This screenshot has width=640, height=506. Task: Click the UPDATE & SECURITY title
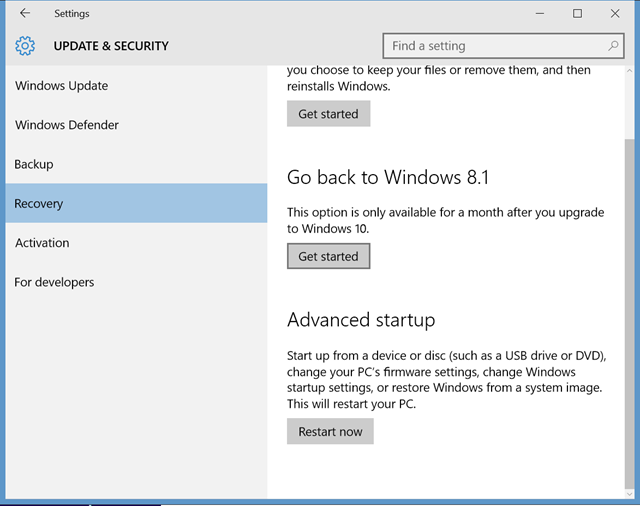point(111,46)
